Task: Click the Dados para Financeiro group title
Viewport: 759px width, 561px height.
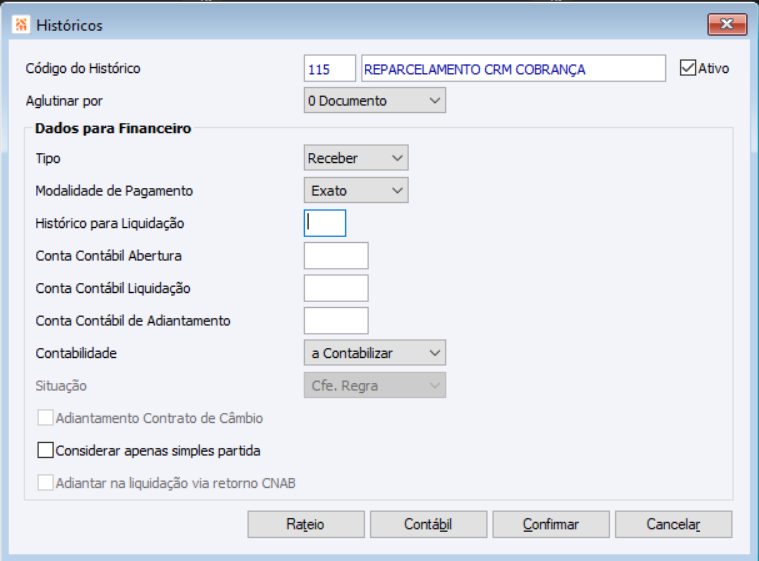Action: [113, 128]
